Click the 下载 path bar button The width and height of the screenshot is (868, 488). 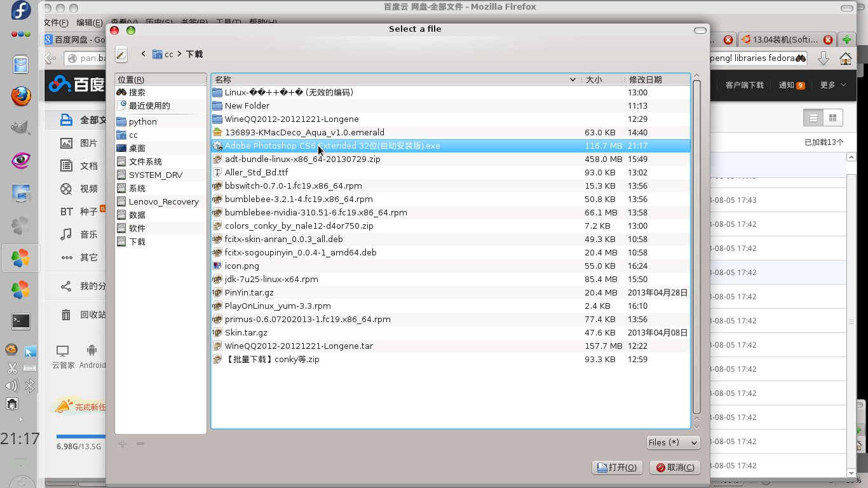[x=194, y=54]
